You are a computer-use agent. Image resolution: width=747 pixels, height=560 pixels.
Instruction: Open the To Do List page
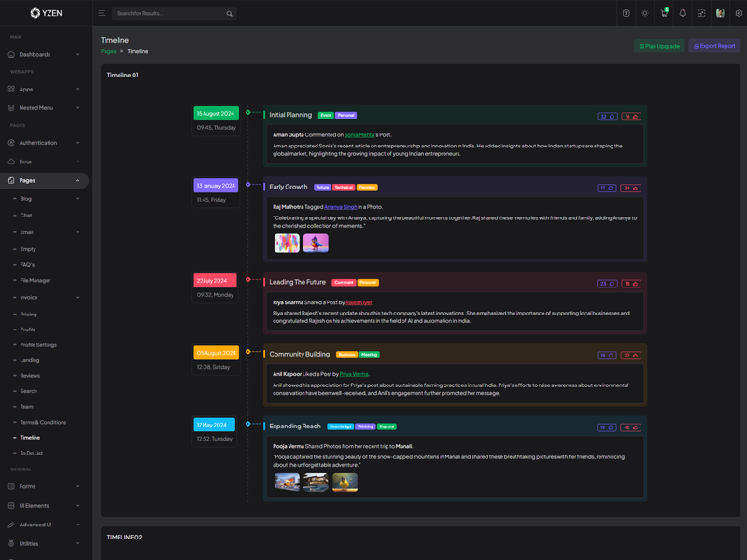click(32, 453)
